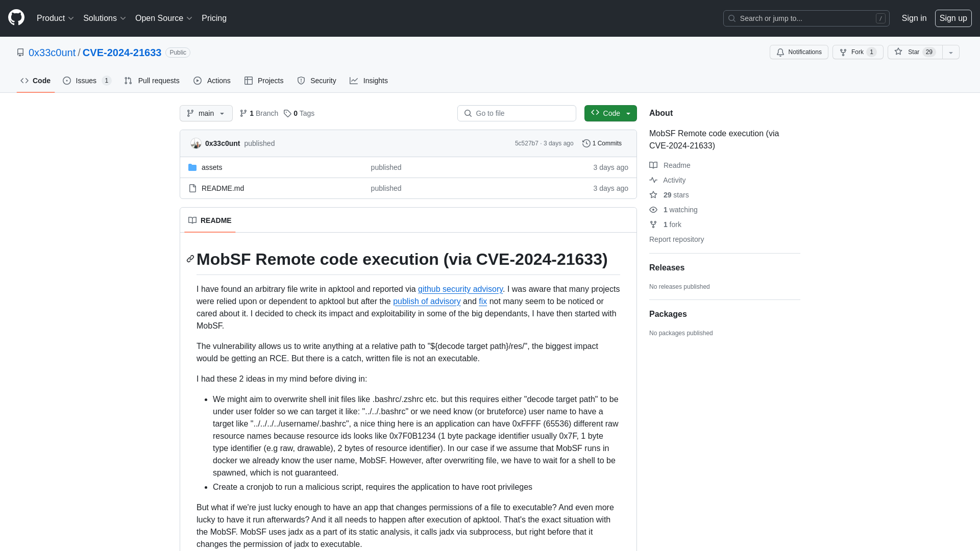View the 1 fork link
Image resolution: width=980 pixels, height=551 pixels.
click(x=665, y=224)
